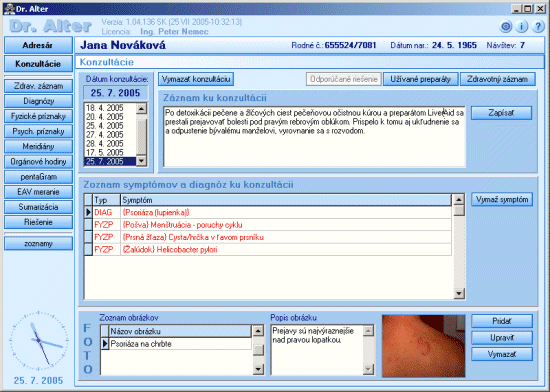Click Vymazať konzultáciu button
550x392 pixels.
[196, 79]
